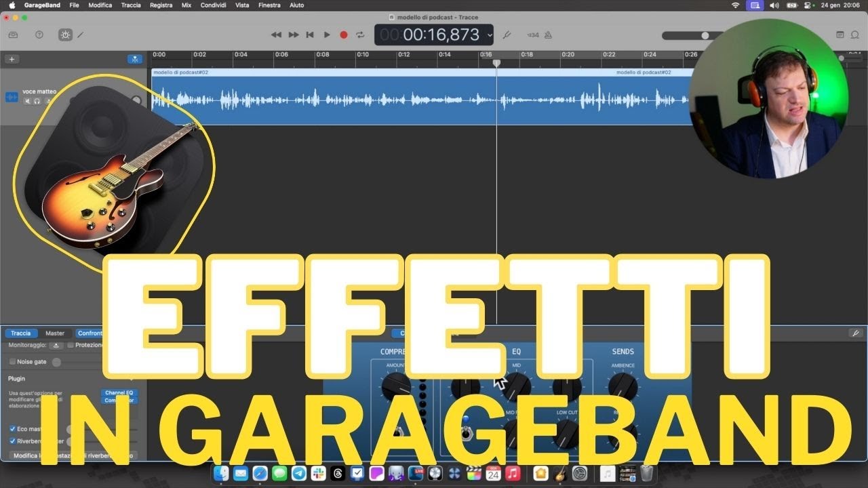Open the Registra menu
The height and width of the screenshot is (488, 868).
click(161, 5)
